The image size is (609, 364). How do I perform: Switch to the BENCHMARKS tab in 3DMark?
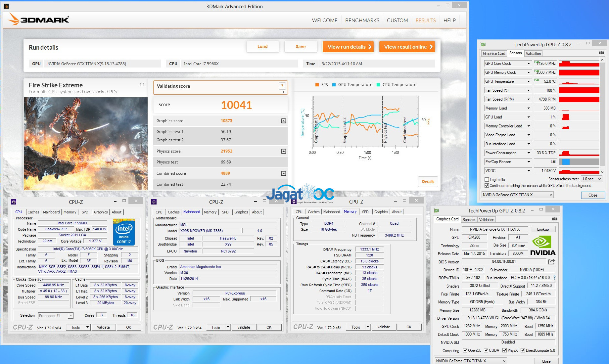tap(362, 20)
